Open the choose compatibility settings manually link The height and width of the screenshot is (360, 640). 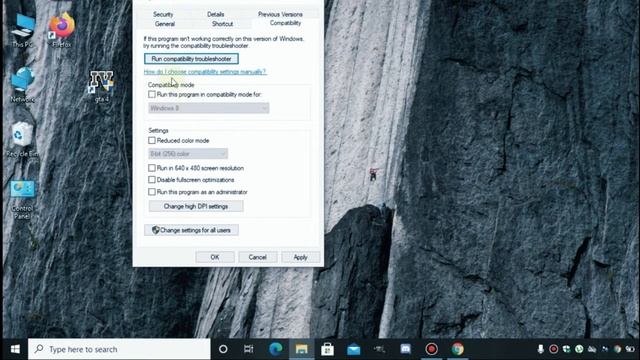tap(205, 72)
